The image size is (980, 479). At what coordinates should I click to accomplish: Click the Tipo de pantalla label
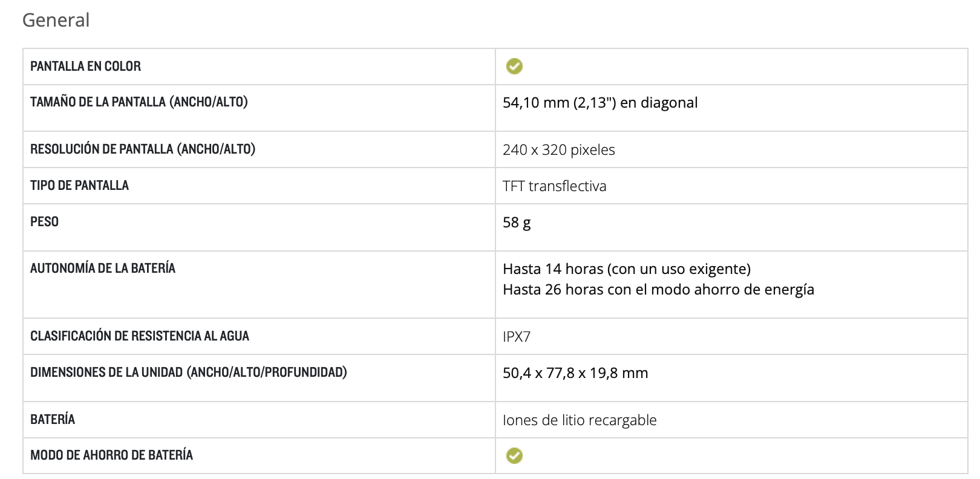pos(79,186)
